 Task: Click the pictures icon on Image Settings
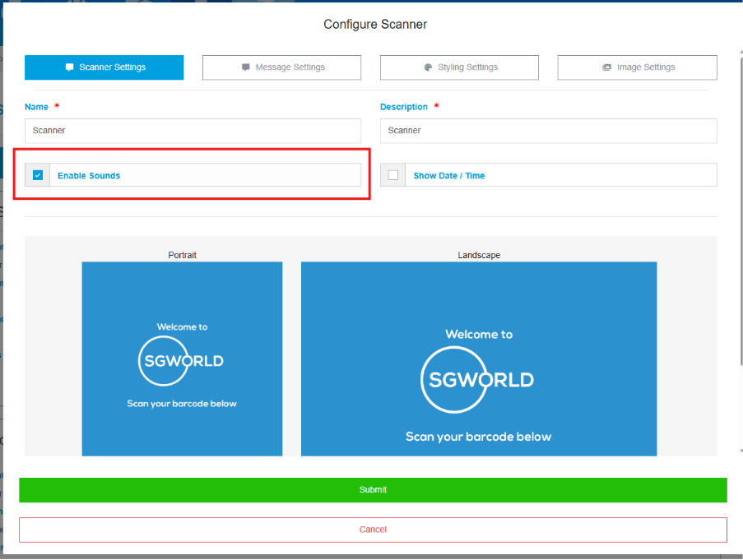[606, 67]
